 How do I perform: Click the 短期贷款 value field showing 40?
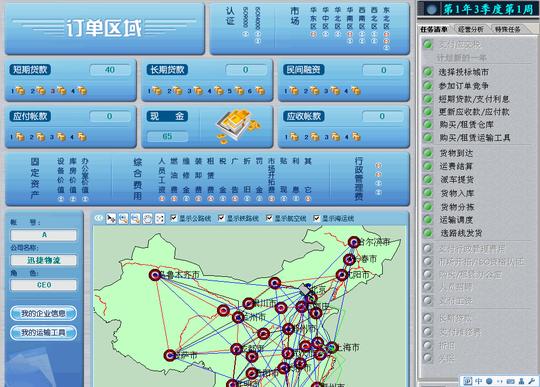point(110,70)
